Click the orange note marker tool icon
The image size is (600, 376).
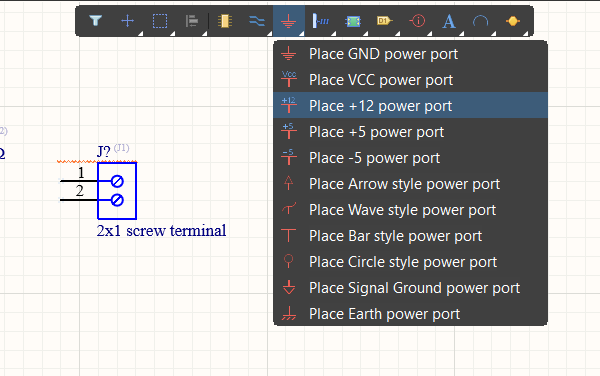pos(512,21)
